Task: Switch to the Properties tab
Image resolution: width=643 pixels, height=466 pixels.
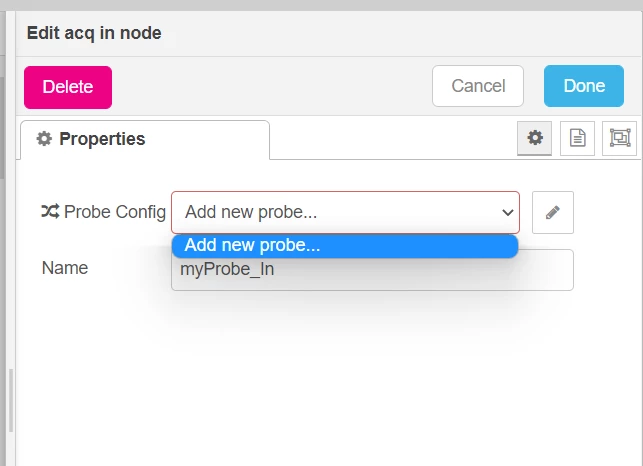Action: (145, 139)
